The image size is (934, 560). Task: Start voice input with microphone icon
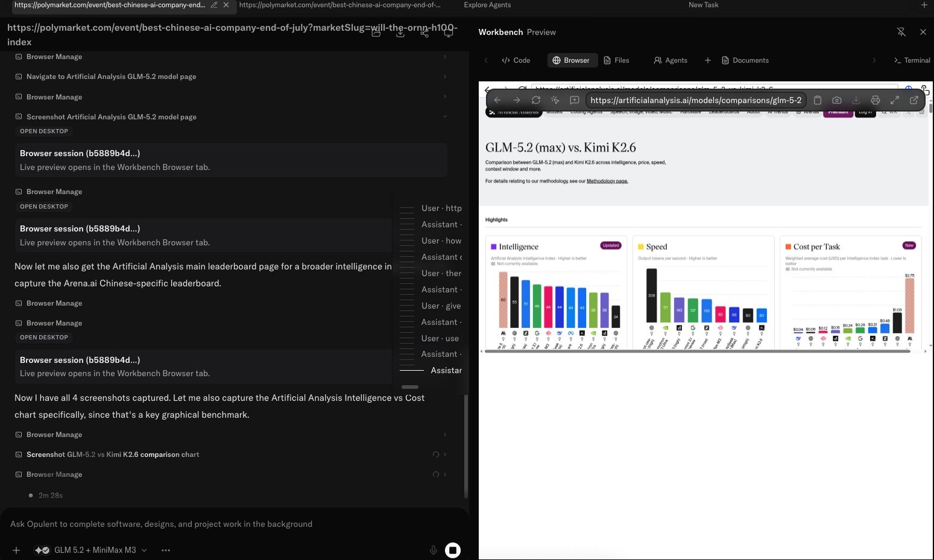[x=433, y=550]
